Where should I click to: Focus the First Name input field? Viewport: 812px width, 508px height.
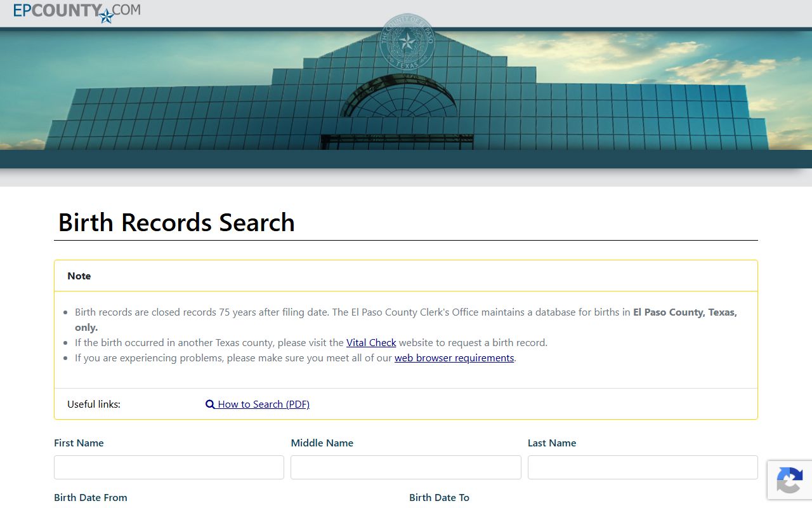169,467
